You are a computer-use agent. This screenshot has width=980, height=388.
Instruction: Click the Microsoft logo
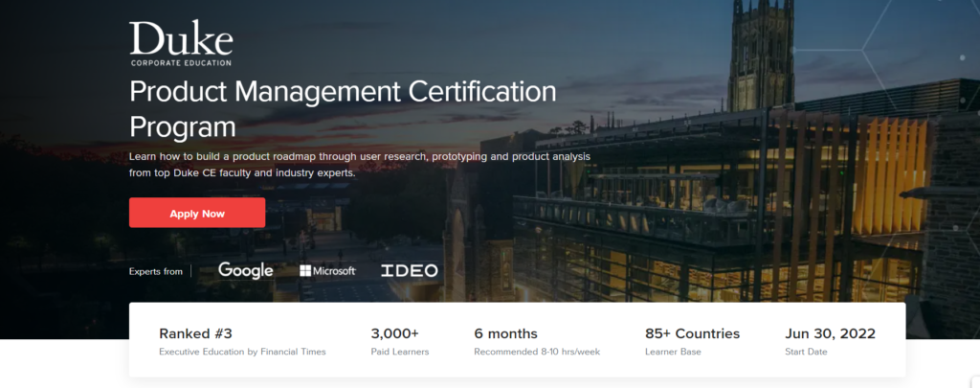tap(327, 271)
